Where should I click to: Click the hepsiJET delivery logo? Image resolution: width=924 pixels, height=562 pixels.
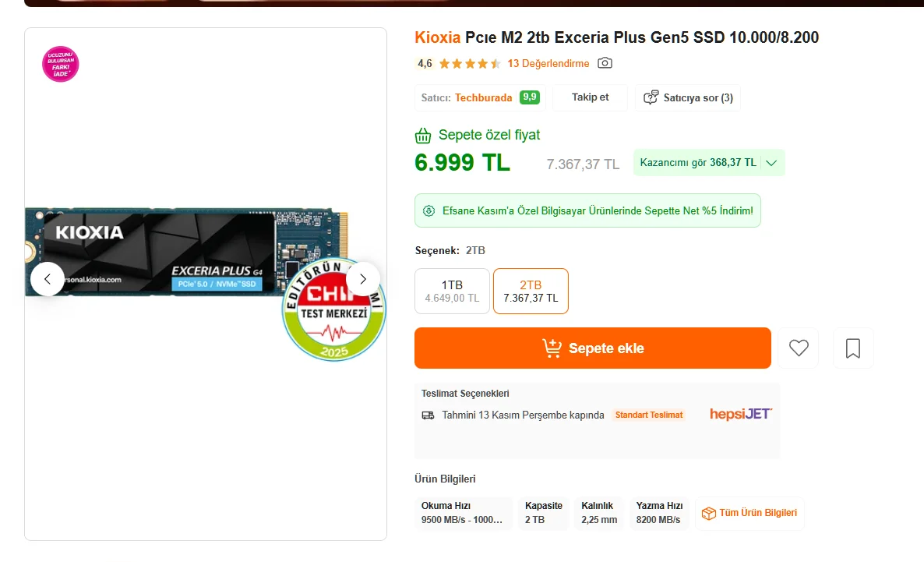(741, 414)
